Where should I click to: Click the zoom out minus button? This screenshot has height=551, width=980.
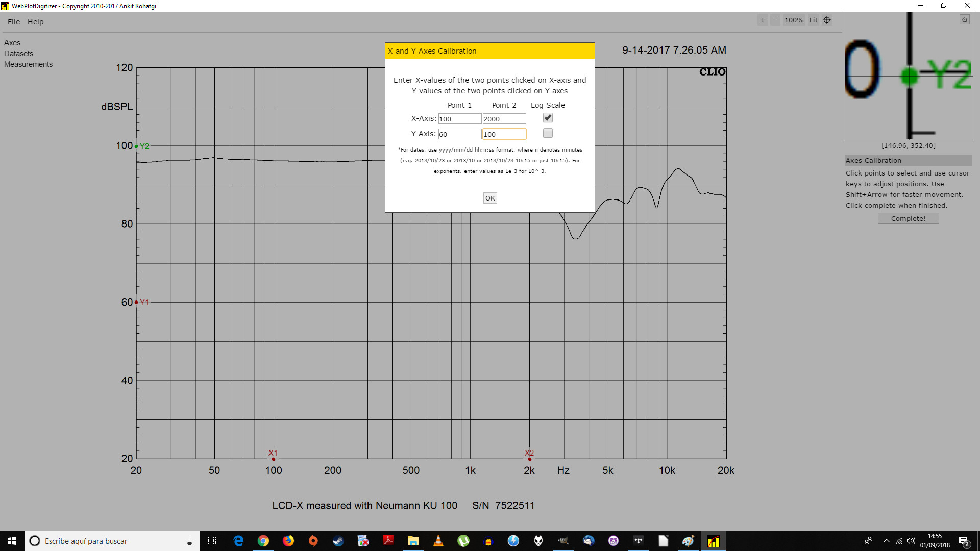(x=775, y=20)
